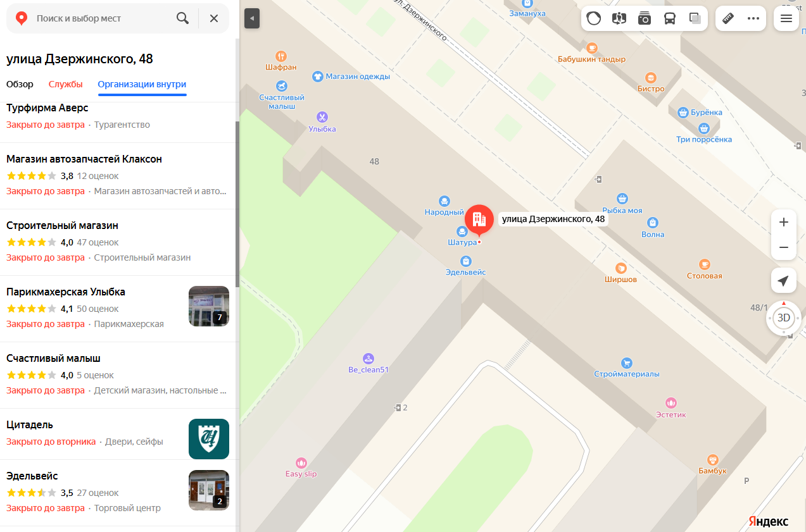806x532 pixels.
Task: Open the map layers switcher
Action: tap(695, 18)
